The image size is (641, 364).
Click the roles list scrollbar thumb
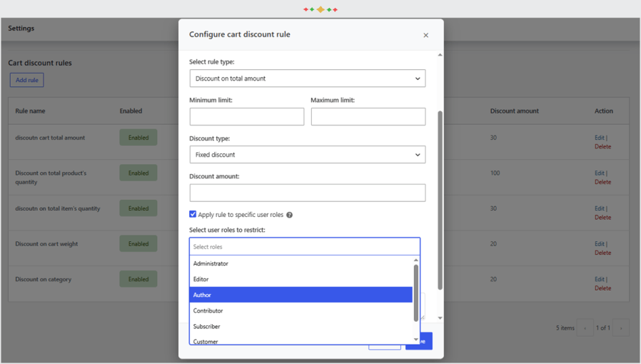(x=416, y=293)
